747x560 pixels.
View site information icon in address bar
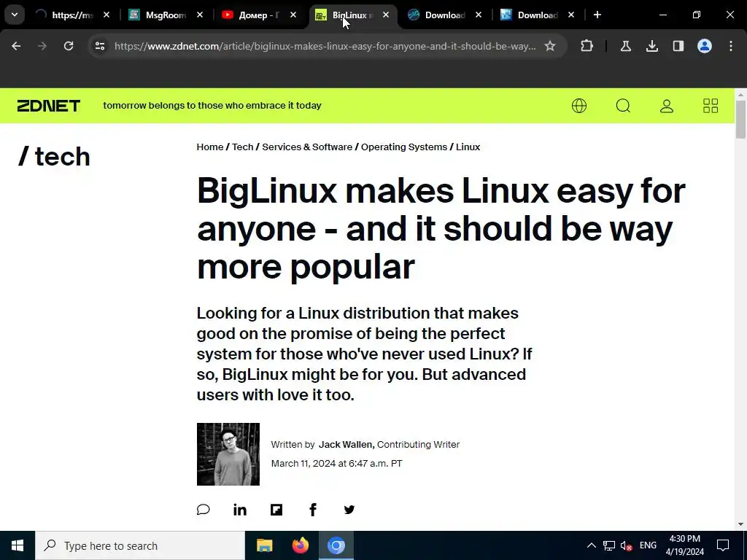pyautogui.click(x=99, y=46)
